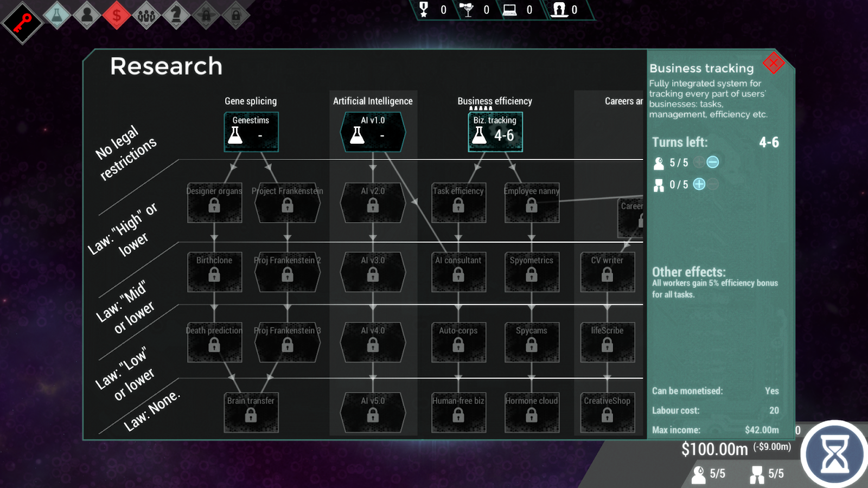Open the chess knight strategy tab icon
Screen dimensions: 868x488
(x=176, y=15)
